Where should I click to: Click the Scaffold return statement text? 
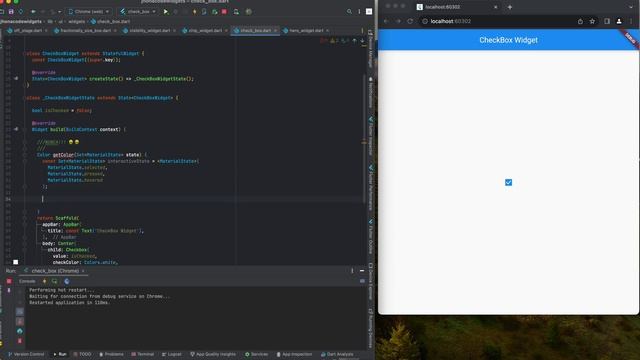pyautogui.click(x=58, y=218)
